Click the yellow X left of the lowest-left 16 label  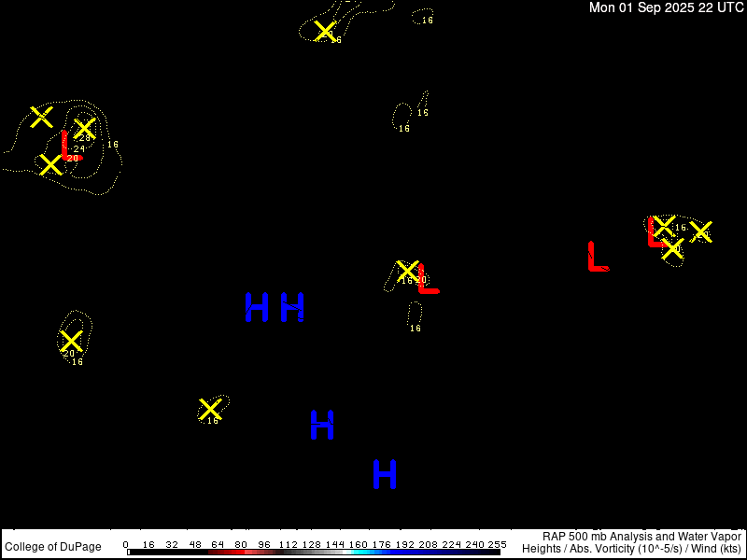pyautogui.click(x=209, y=409)
